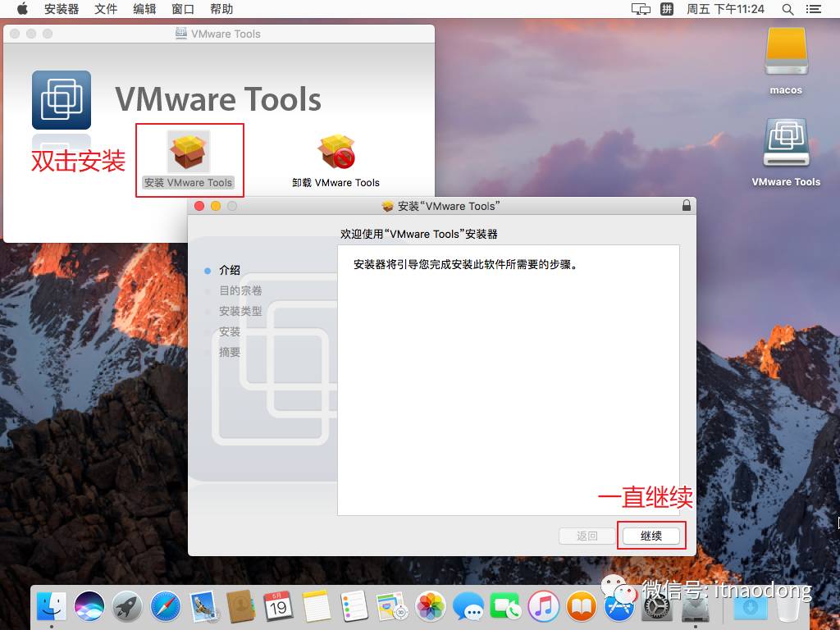Image resolution: width=840 pixels, height=630 pixels.
Task: Open iBooks from the Dock
Action: (582, 606)
